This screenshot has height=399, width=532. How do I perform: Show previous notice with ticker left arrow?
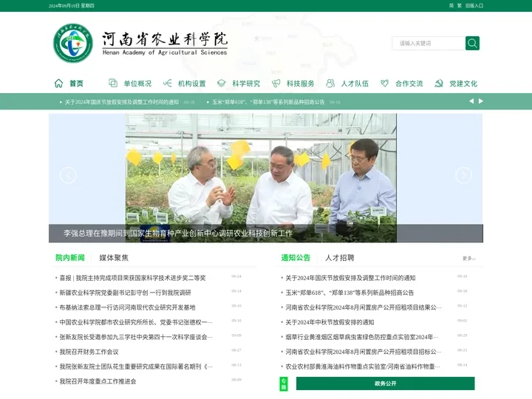471,101
